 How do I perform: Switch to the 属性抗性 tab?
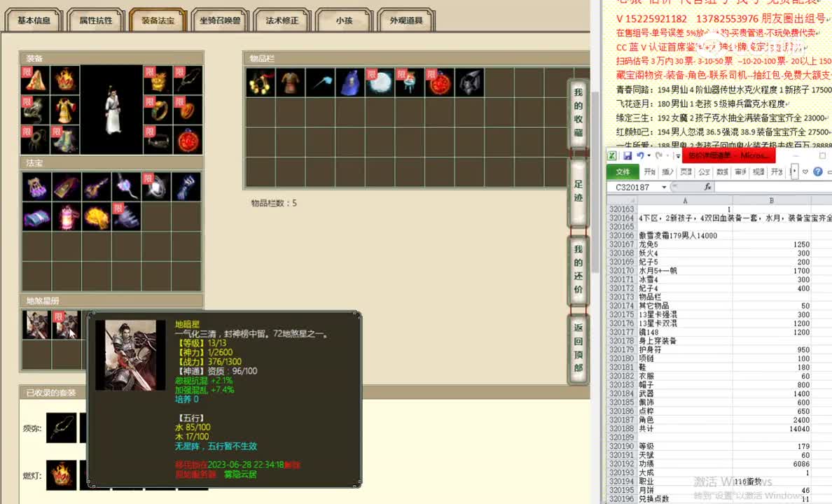coord(96,20)
